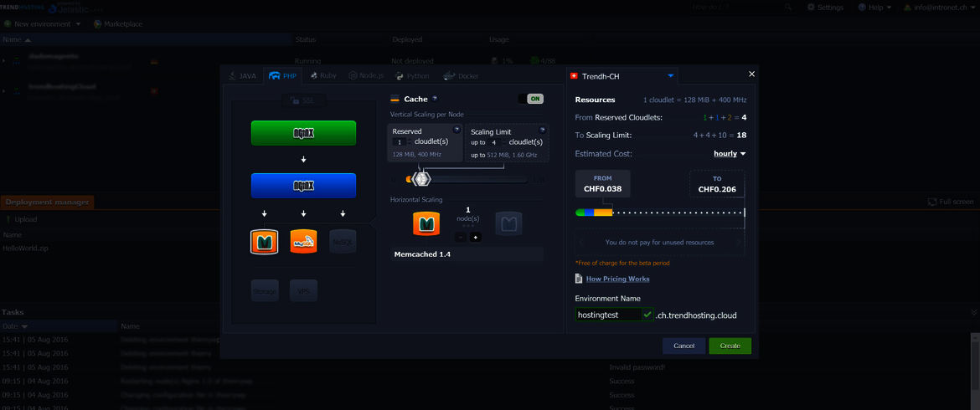This screenshot has height=410, width=980.
Task: Open the hourly estimated cost dropdown
Action: pos(730,153)
